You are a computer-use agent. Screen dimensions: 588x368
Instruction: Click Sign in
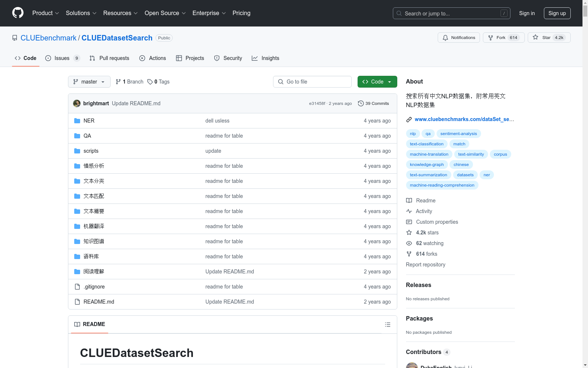(527, 13)
